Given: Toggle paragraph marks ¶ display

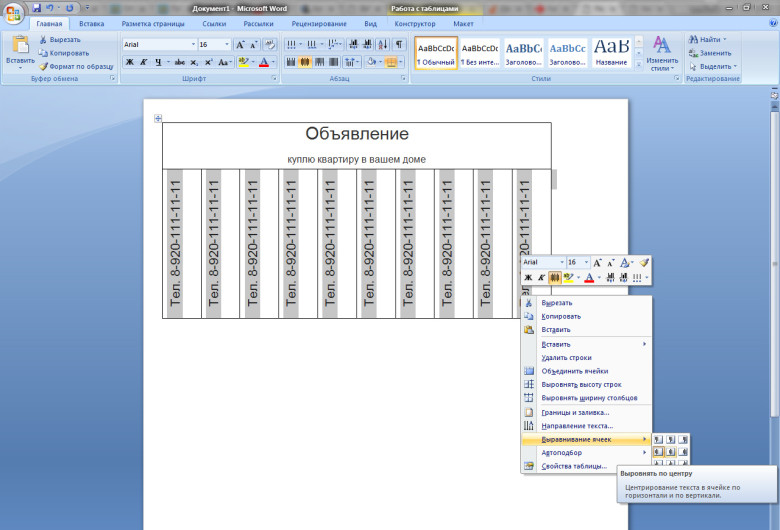Looking at the screenshot, I should (399, 45).
